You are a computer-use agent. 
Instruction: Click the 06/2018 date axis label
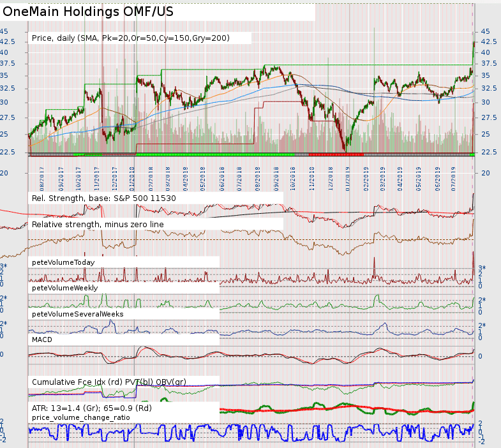click(221, 179)
